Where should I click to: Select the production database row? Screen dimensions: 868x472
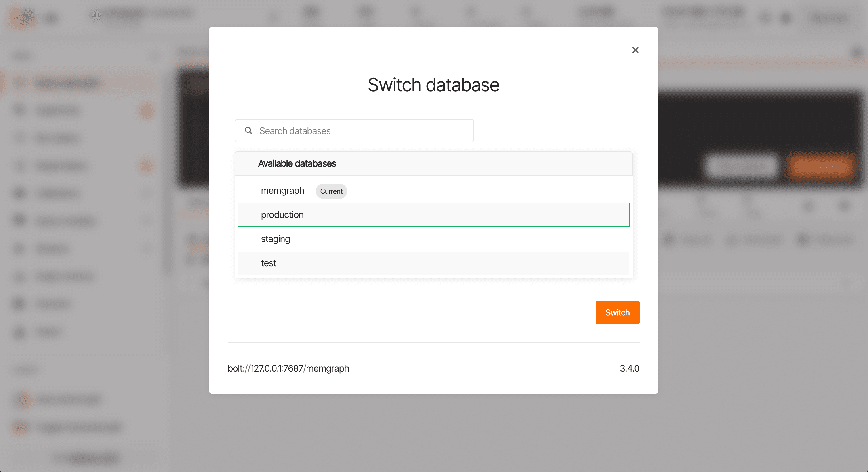click(433, 215)
